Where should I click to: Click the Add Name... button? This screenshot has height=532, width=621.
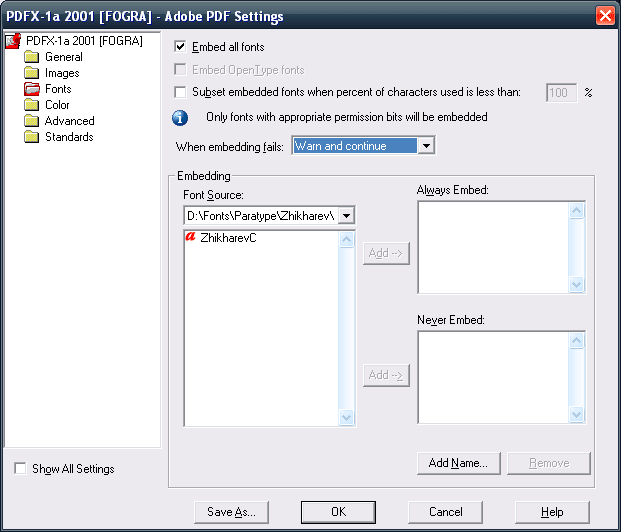click(x=458, y=463)
